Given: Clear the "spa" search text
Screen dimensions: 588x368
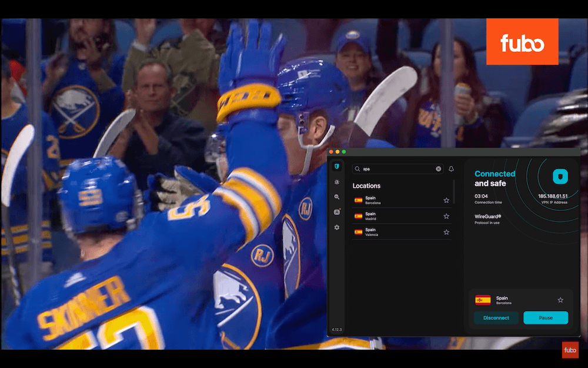Looking at the screenshot, I should click(x=439, y=169).
